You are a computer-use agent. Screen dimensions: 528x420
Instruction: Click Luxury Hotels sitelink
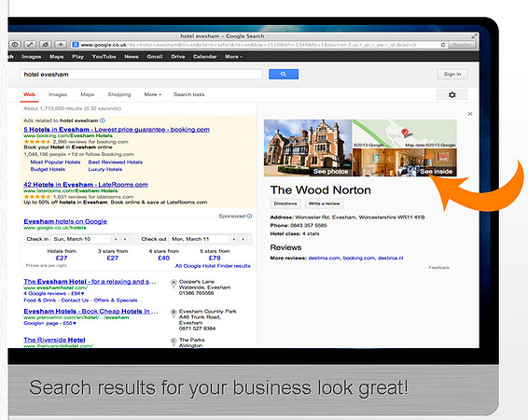click(x=105, y=170)
